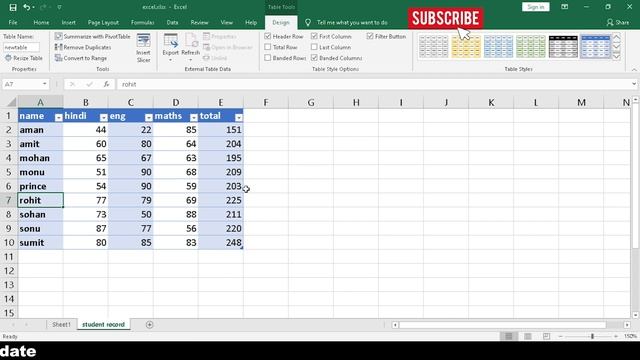Select the student record sheet tab
The width and height of the screenshot is (640, 360).
coord(103,324)
